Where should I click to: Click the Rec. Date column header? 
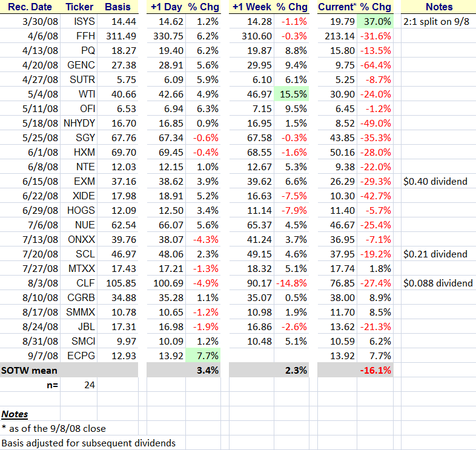(30, 7)
